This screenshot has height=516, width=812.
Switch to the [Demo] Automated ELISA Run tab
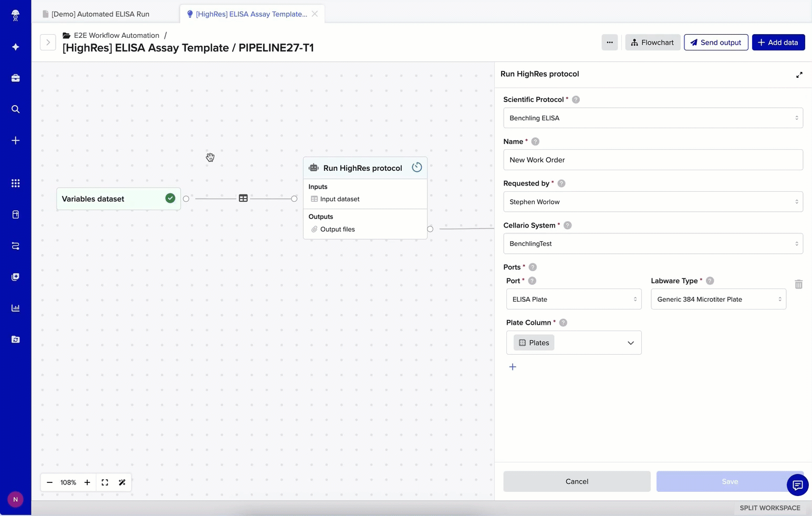coord(100,14)
